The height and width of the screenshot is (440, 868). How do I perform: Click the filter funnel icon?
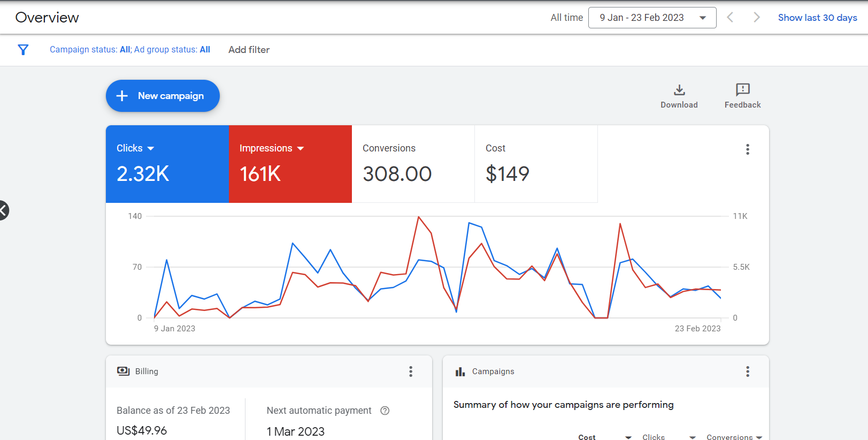(x=23, y=50)
